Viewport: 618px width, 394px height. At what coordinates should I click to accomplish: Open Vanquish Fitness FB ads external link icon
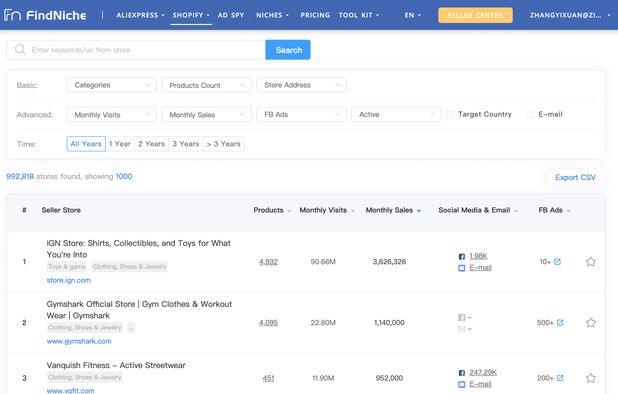coord(560,378)
